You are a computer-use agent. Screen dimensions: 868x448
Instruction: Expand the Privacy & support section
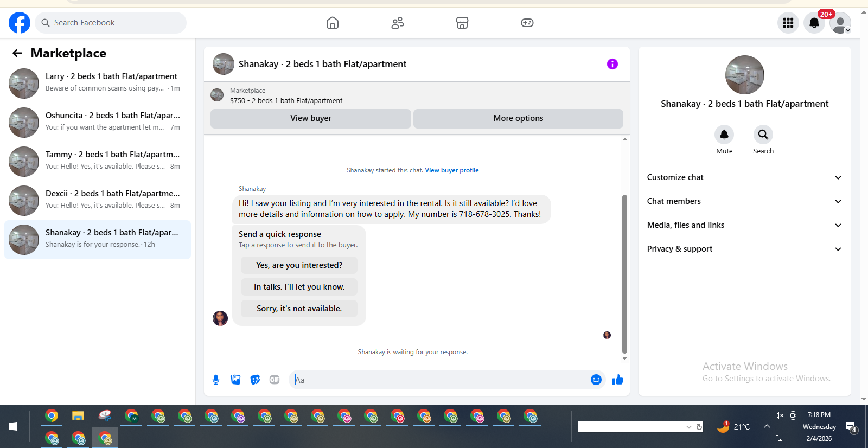[744, 249]
